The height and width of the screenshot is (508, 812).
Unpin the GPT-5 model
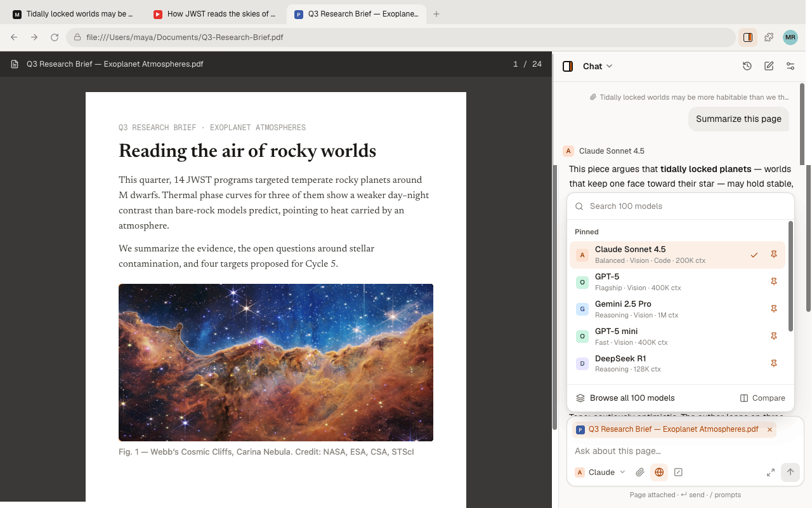click(774, 282)
